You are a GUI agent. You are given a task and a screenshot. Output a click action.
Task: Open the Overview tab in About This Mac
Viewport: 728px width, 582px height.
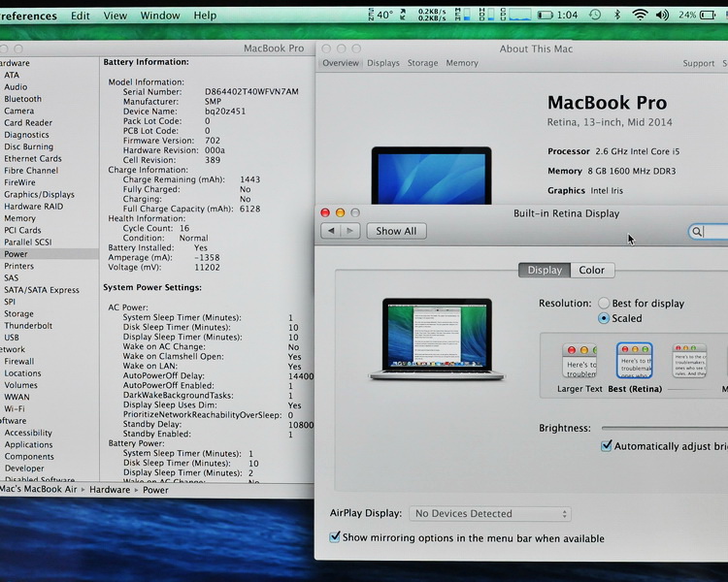pos(341,63)
